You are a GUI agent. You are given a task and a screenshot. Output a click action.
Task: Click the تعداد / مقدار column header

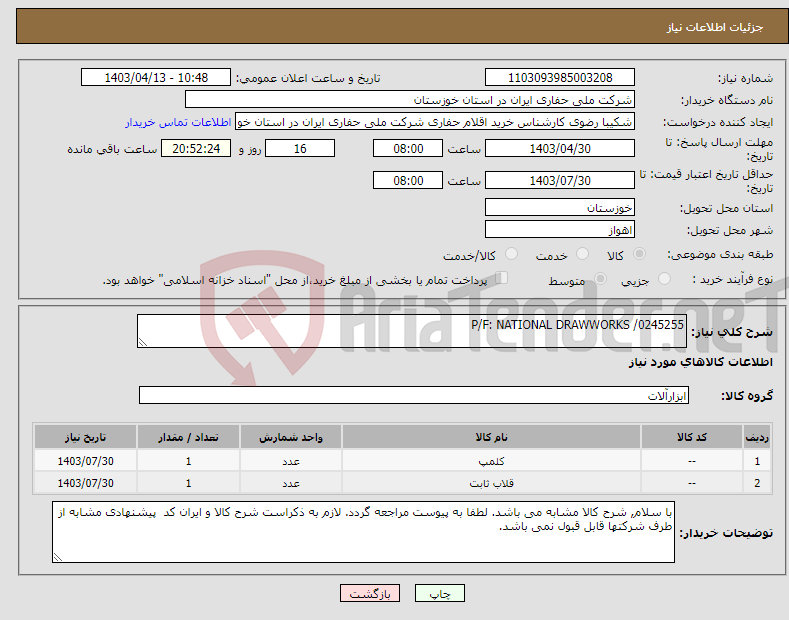[188, 437]
